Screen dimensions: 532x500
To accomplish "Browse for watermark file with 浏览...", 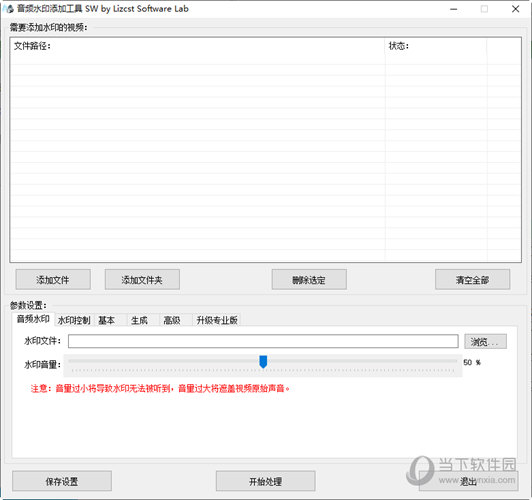I will (486, 342).
